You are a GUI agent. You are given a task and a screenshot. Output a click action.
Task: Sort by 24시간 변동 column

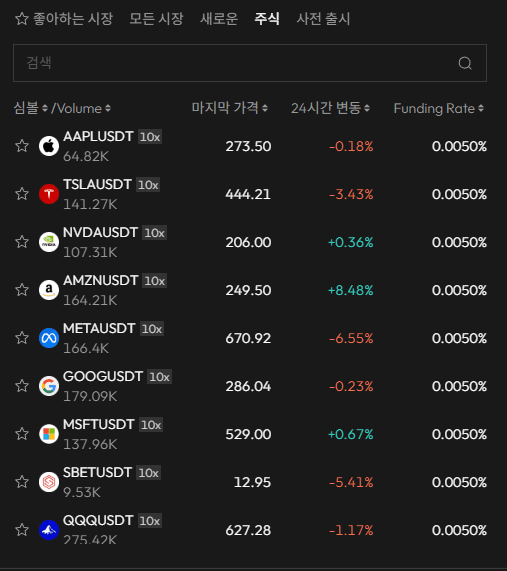tap(330, 108)
